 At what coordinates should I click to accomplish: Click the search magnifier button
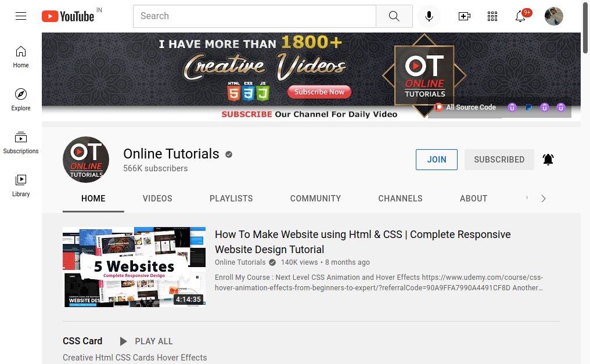coord(394,16)
